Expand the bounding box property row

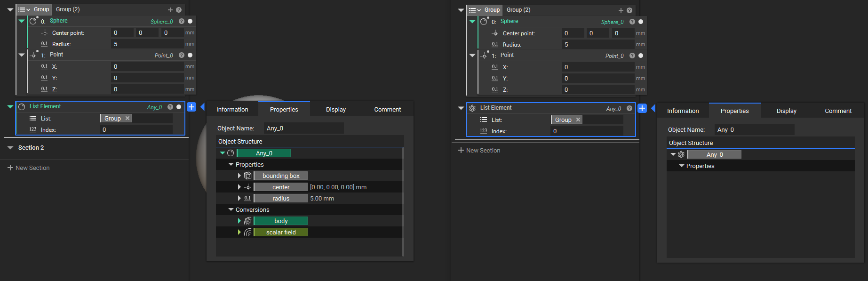[x=239, y=176]
